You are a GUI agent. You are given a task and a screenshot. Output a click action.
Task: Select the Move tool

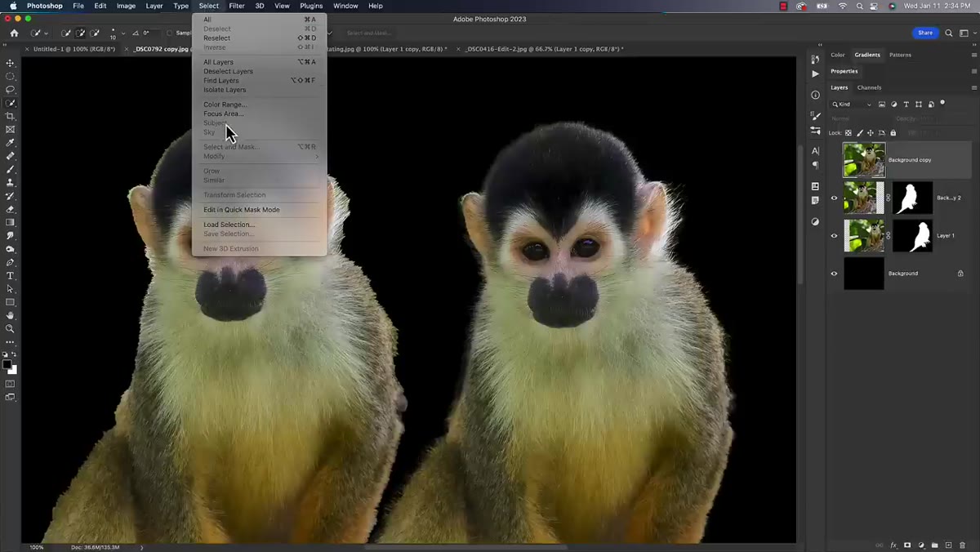point(11,63)
